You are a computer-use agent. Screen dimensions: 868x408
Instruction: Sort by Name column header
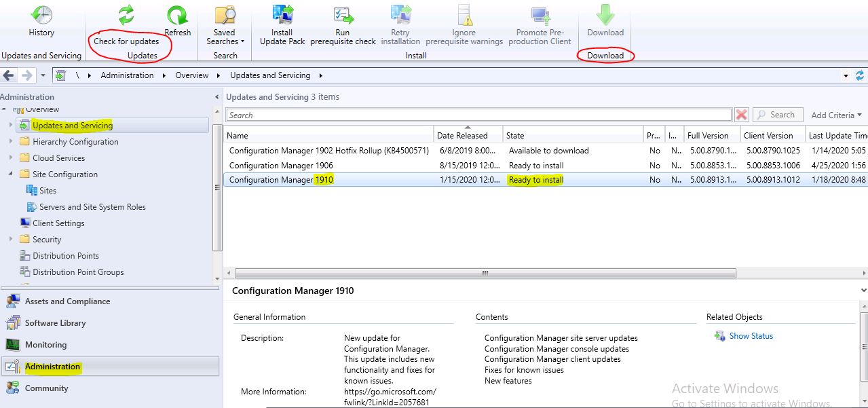pos(328,135)
